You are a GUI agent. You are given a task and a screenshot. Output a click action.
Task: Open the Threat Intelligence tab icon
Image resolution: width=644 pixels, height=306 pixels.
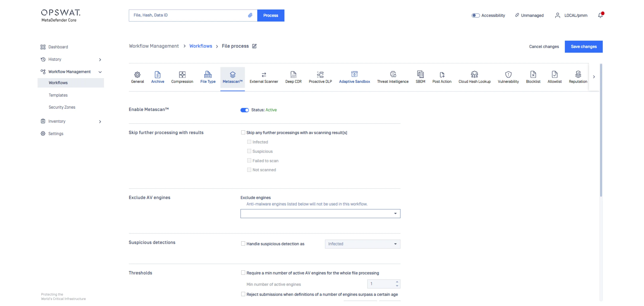click(393, 74)
